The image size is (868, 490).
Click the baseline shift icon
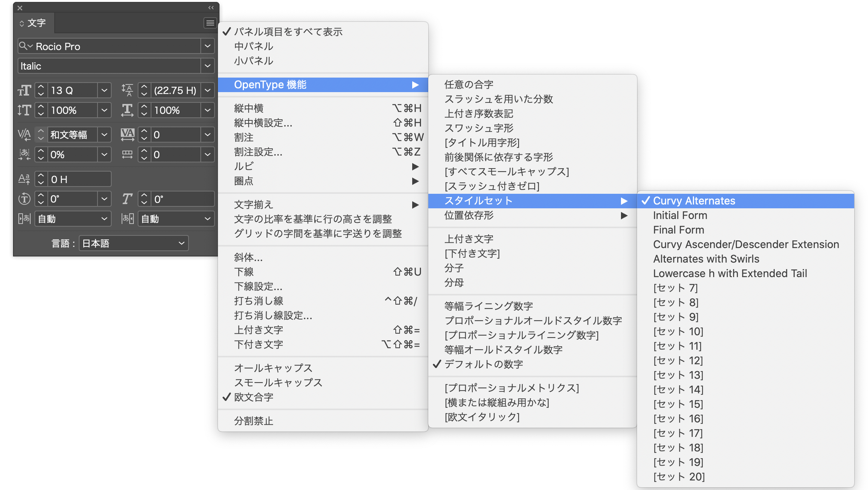(24, 178)
